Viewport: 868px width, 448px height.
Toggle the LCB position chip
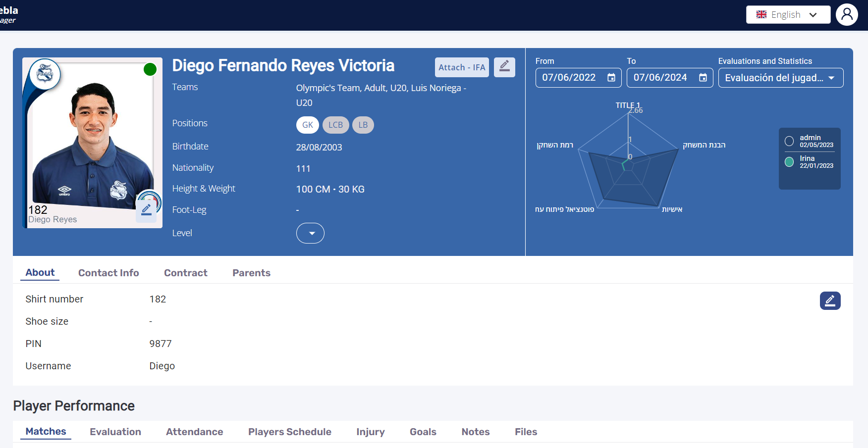(x=335, y=125)
